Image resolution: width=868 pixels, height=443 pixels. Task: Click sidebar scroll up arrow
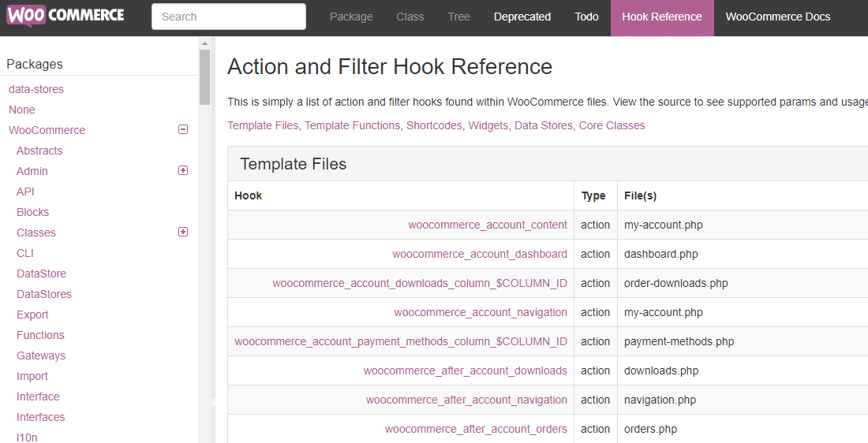[x=205, y=43]
